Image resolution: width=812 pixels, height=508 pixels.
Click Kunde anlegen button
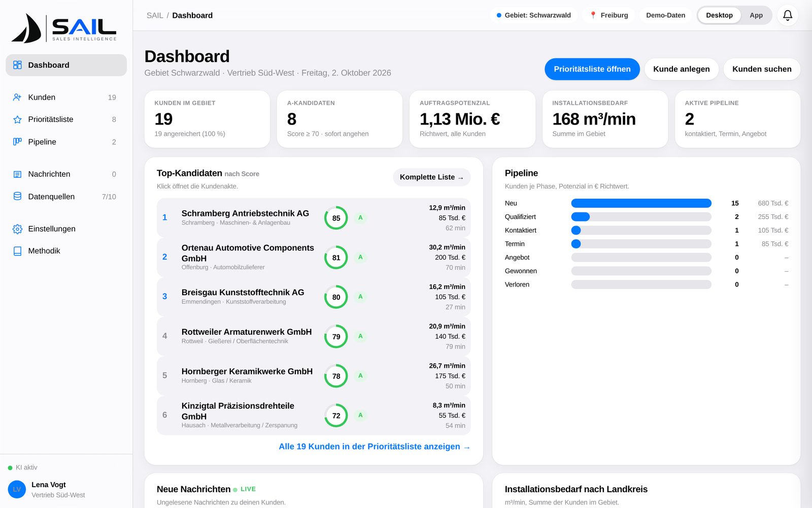pos(682,69)
